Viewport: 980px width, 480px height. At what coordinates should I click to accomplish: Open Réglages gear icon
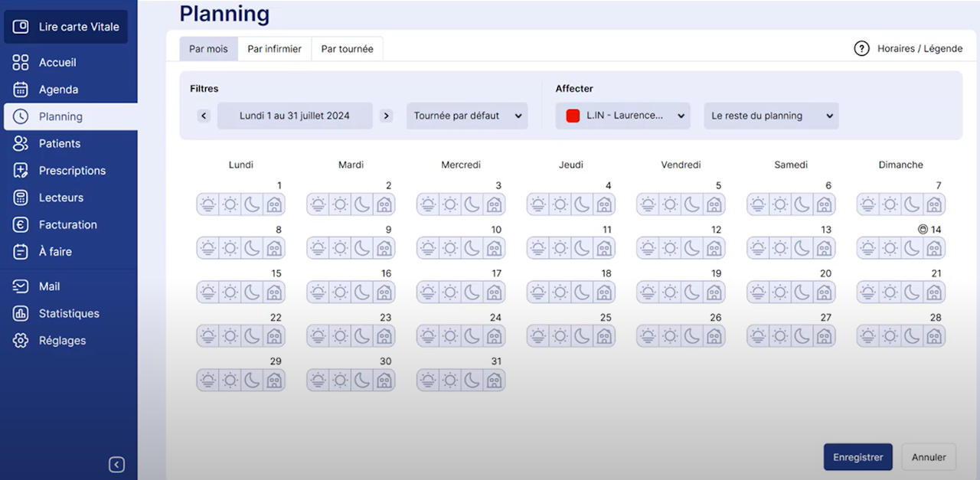coord(21,341)
